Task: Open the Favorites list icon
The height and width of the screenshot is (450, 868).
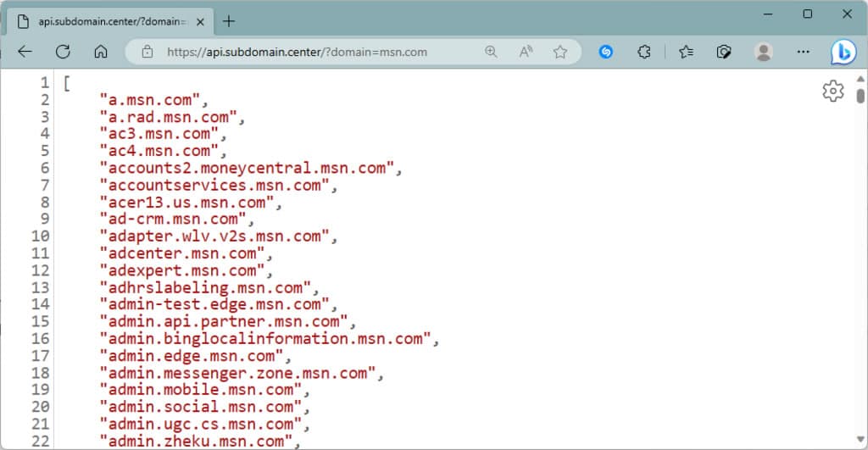Action: click(x=687, y=52)
